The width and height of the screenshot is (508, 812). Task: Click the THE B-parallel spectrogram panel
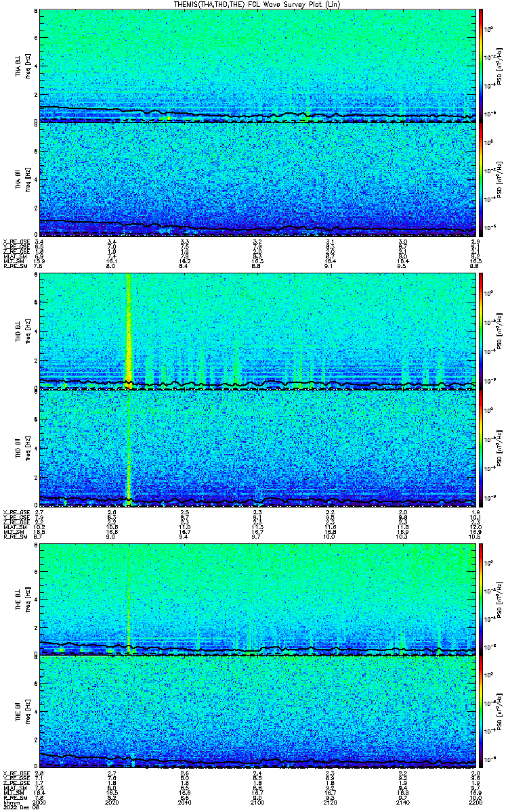point(258,713)
